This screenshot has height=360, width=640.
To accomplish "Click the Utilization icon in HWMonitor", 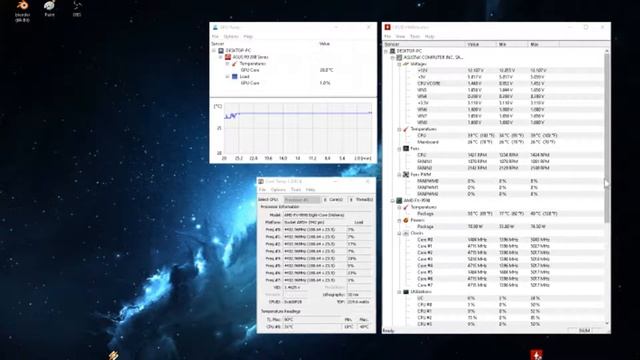I will pos(406,292).
